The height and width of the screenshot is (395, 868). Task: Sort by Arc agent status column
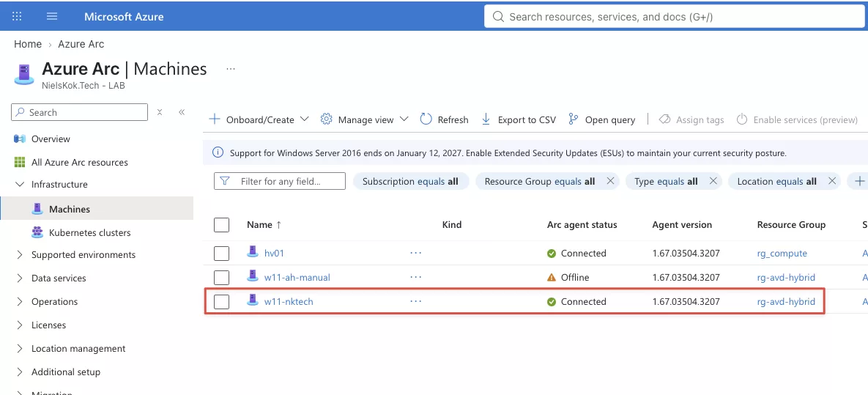[582, 225]
